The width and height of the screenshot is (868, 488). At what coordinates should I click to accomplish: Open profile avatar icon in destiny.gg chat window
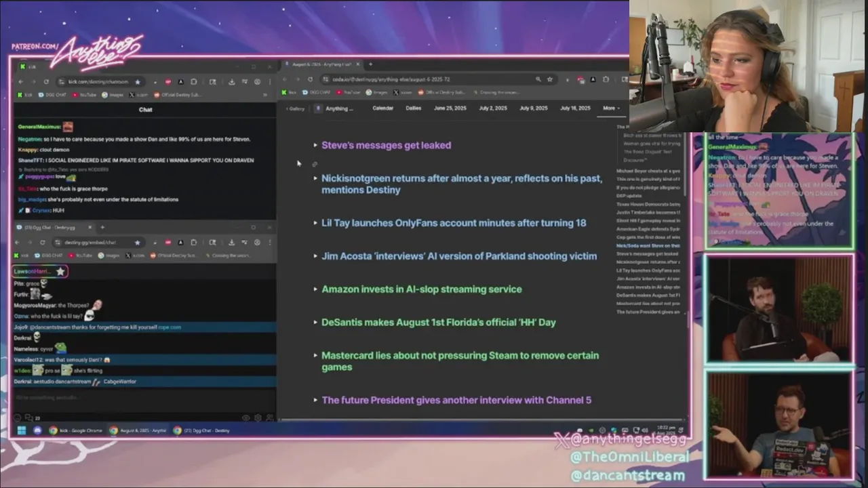pyautogui.click(x=257, y=242)
